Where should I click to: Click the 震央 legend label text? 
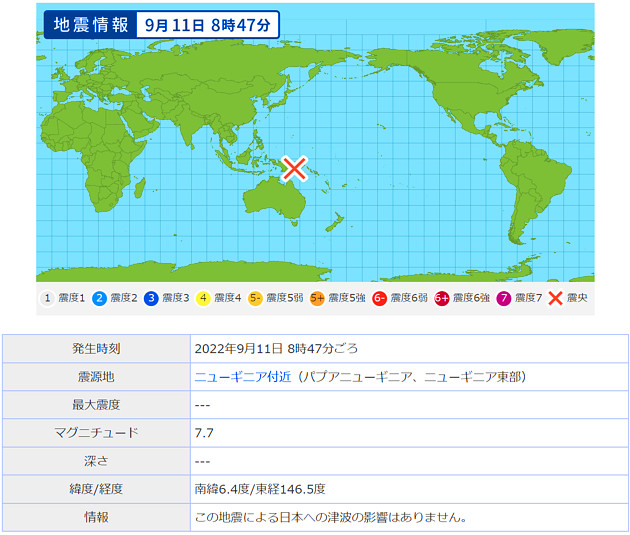(577, 298)
